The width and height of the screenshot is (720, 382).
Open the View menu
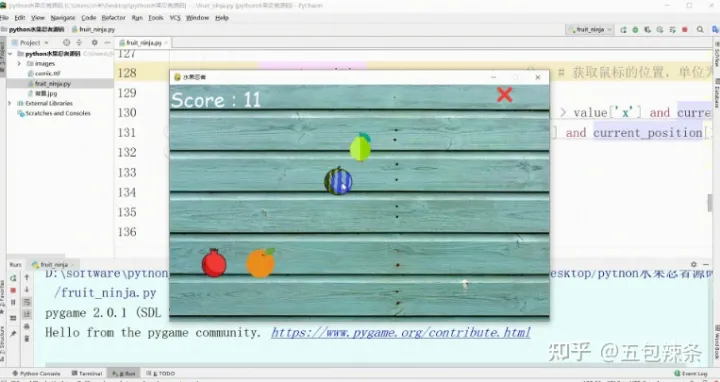[x=38, y=17]
